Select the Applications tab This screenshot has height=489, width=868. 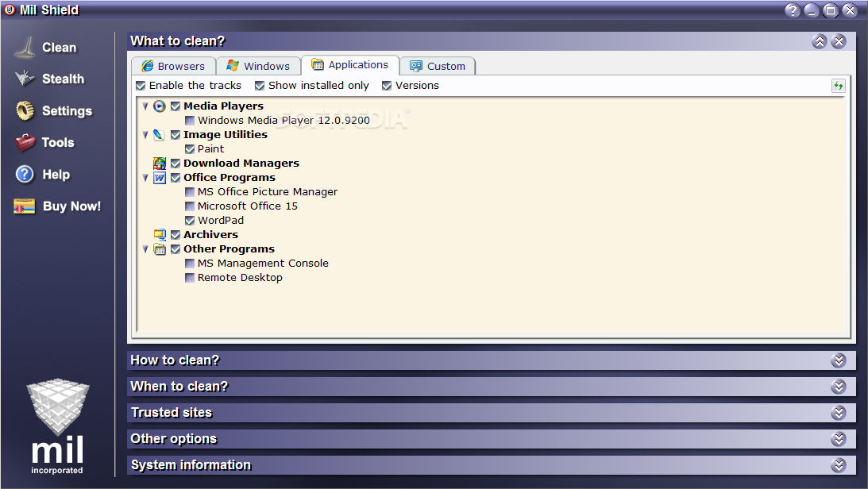tap(350, 65)
